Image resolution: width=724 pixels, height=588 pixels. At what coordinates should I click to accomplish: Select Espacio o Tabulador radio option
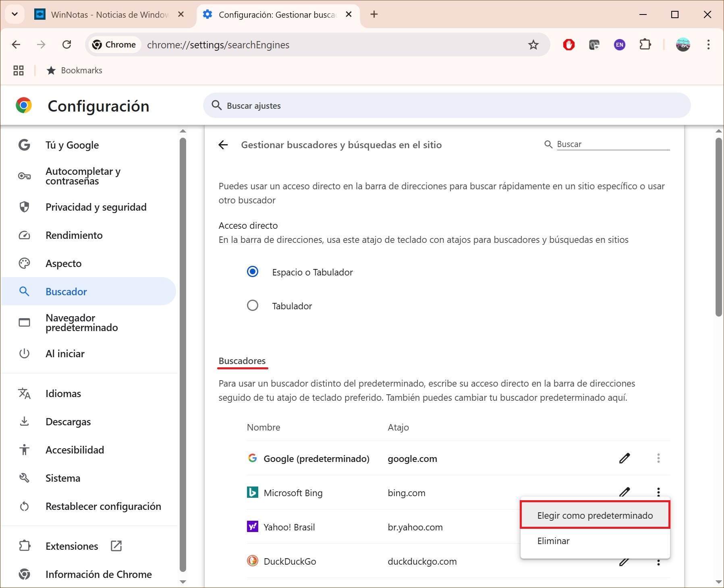click(253, 272)
